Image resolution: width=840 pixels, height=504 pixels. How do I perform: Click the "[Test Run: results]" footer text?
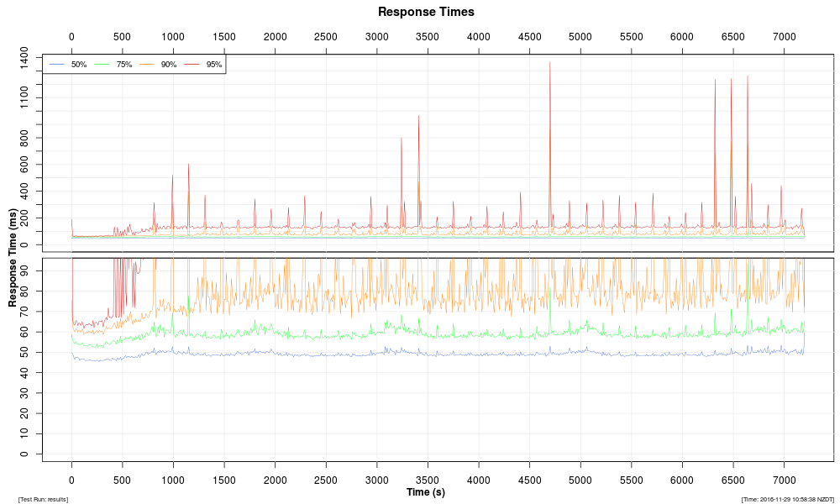point(43,499)
